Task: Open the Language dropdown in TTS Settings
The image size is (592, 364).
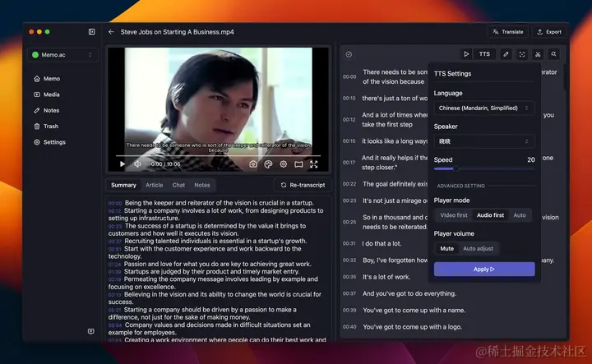Action: 484,108
